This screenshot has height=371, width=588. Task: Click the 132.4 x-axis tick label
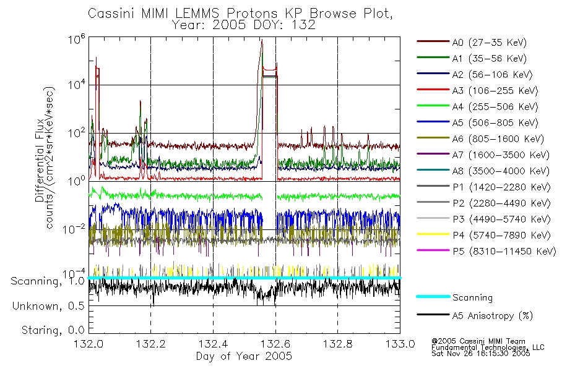coord(213,344)
